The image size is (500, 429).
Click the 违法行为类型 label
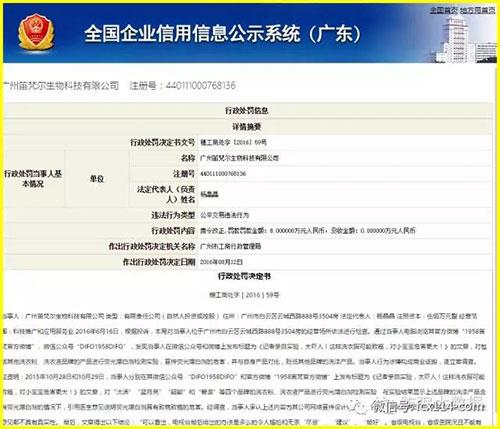(173, 215)
